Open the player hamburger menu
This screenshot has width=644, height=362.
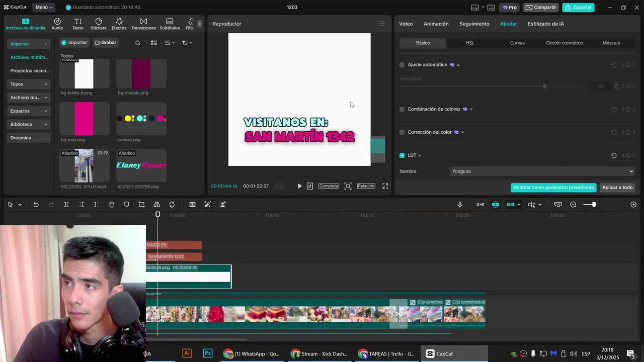(382, 24)
